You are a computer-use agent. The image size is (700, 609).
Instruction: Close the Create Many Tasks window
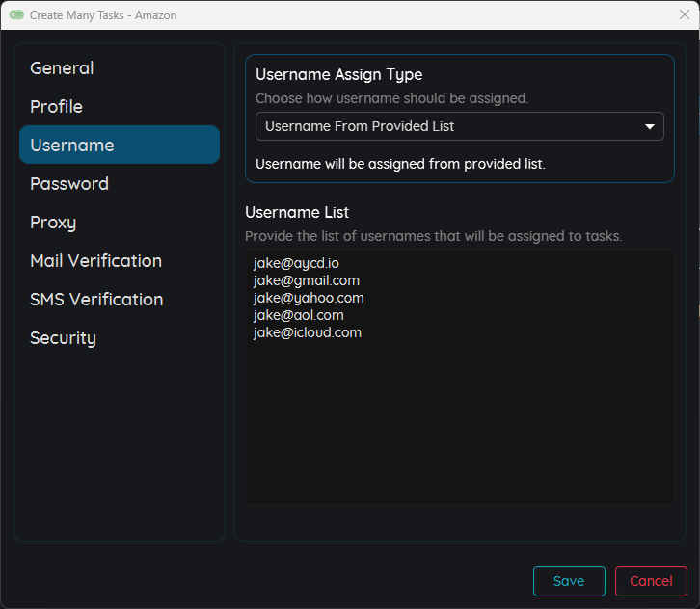click(x=684, y=15)
